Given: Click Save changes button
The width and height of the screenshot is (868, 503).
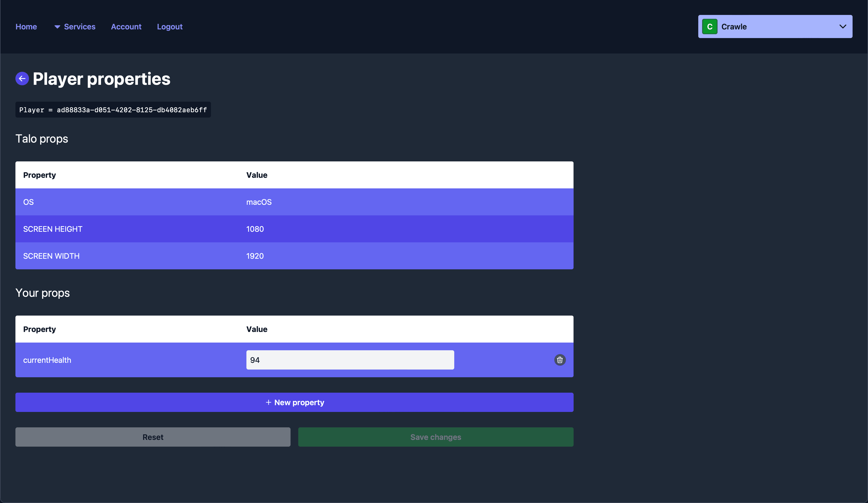Looking at the screenshot, I should tap(436, 437).
